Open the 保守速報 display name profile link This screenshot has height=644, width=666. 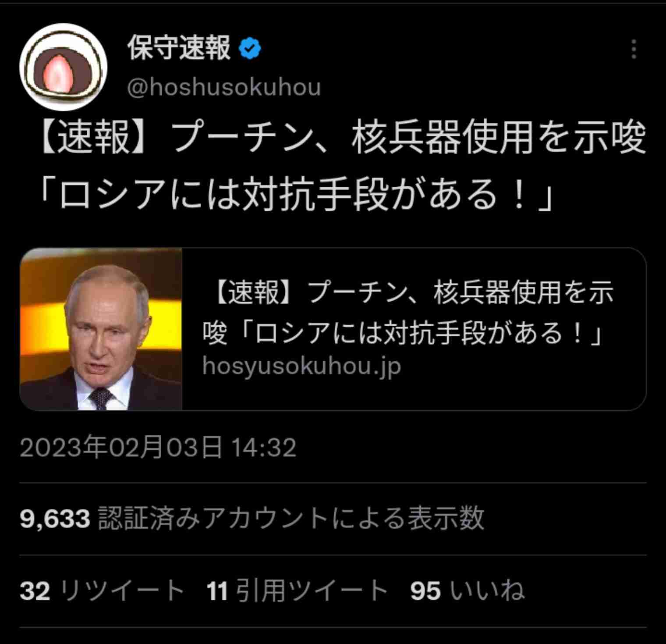coord(179,48)
